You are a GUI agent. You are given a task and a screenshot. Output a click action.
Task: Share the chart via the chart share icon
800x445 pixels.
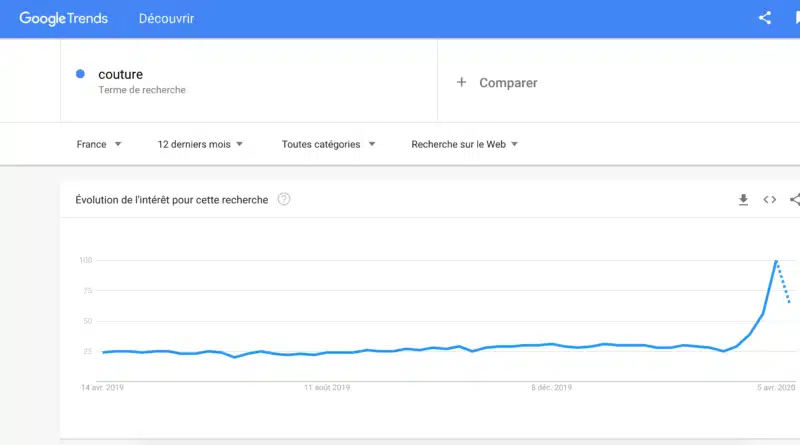(794, 200)
